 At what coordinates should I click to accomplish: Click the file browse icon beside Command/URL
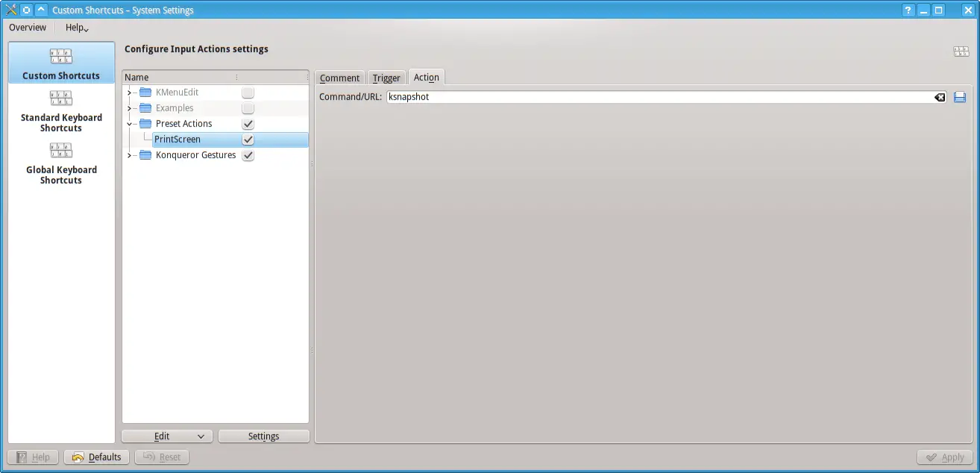[960, 97]
